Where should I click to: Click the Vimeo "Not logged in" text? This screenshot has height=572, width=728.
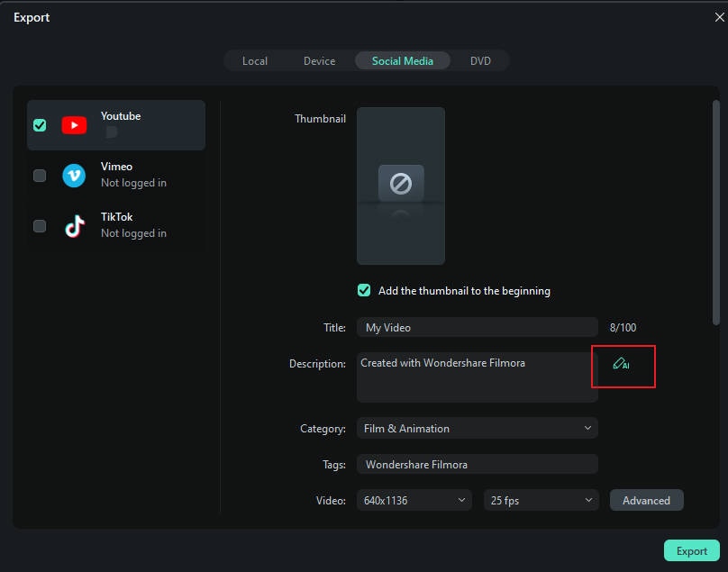point(133,183)
